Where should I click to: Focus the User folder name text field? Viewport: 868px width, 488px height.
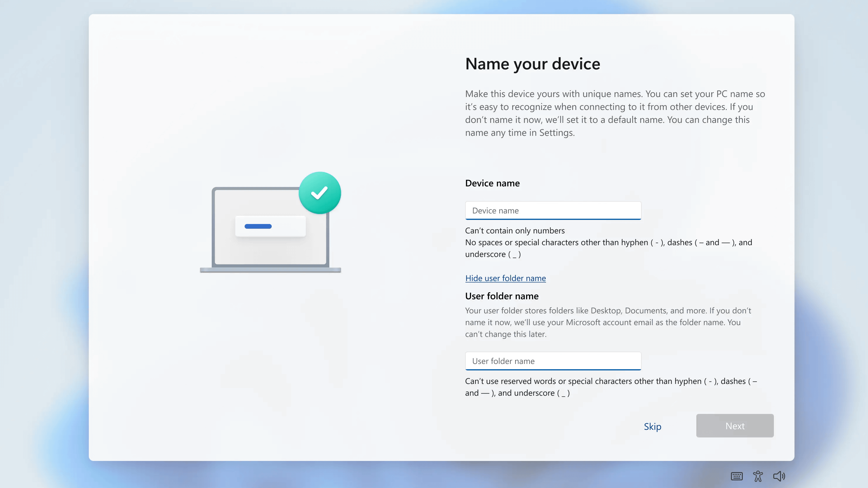pyautogui.click(x=553, y=361)
